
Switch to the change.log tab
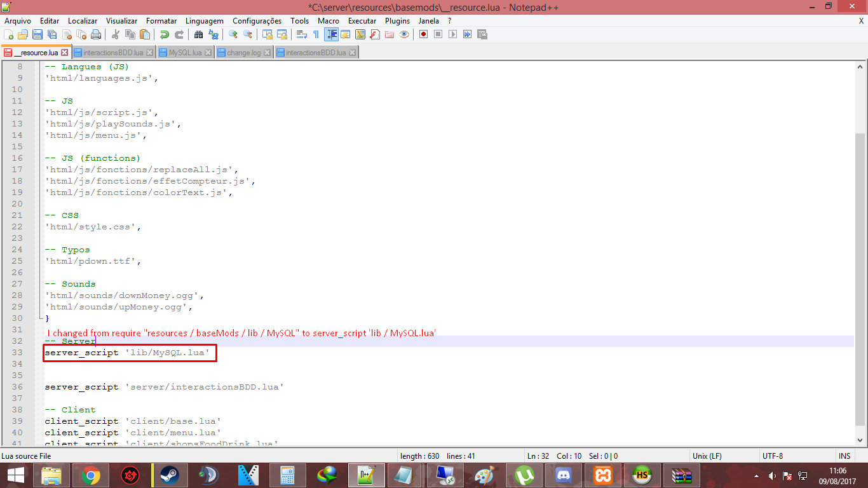244,53
